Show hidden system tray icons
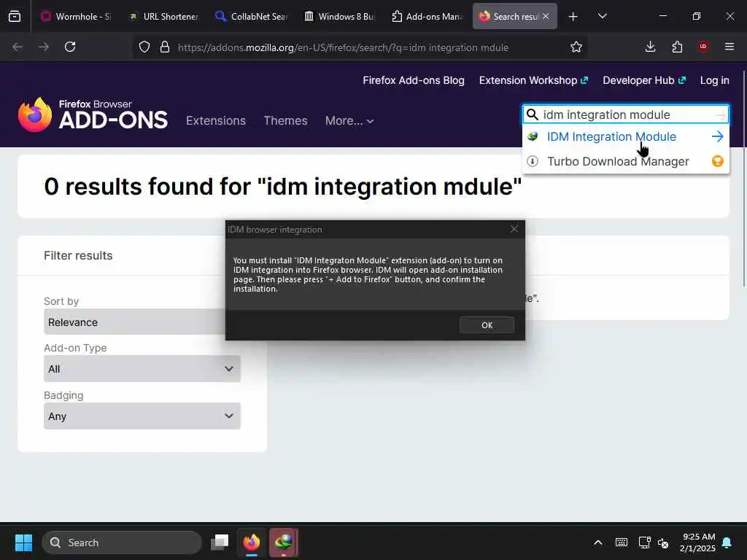The image size is (747, 560). point(598,542)
